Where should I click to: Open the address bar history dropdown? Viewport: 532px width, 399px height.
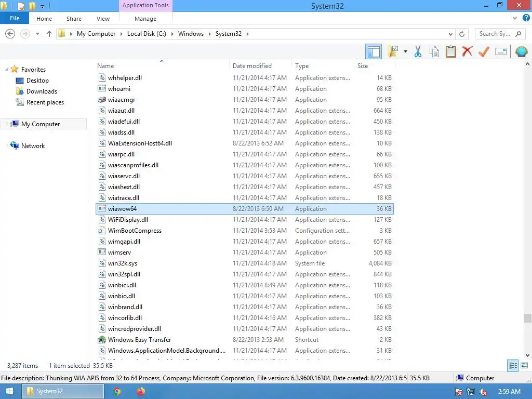(x=450, y=34)
